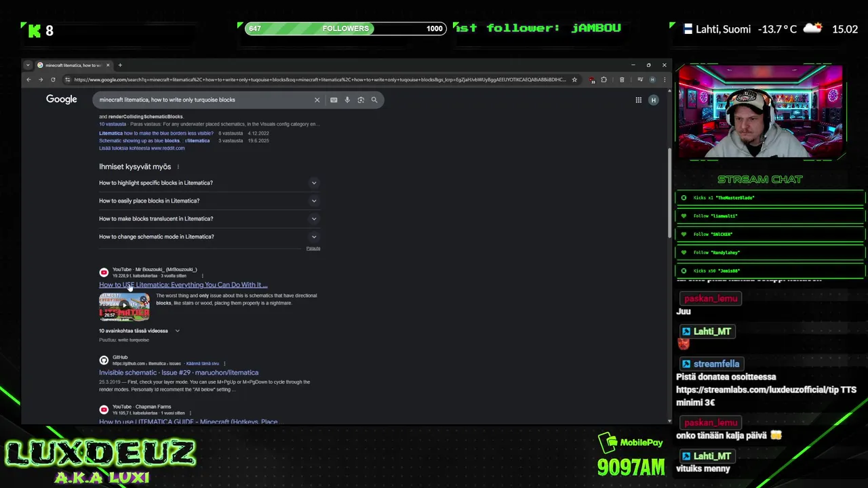Click 'Kicks x1 TheMasterBlade' alert
Image resolution: width=868 pixels, height=488 pixels.
coord(770,197)
